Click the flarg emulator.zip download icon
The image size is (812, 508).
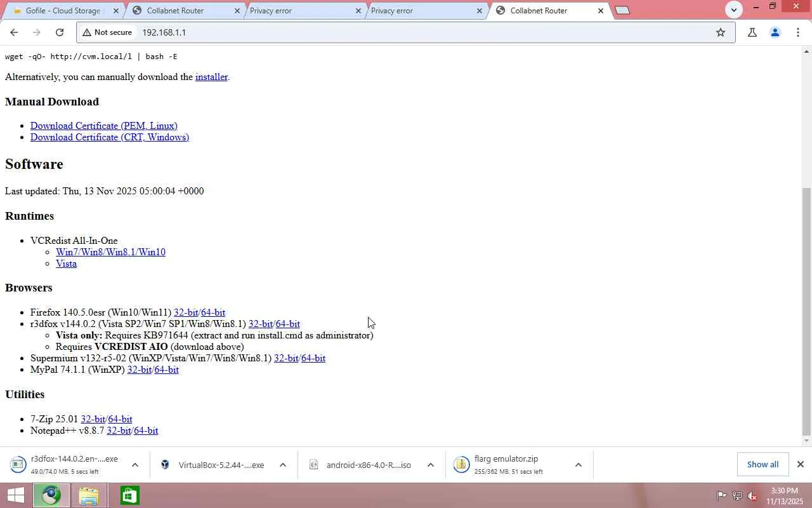pos(461,465)
